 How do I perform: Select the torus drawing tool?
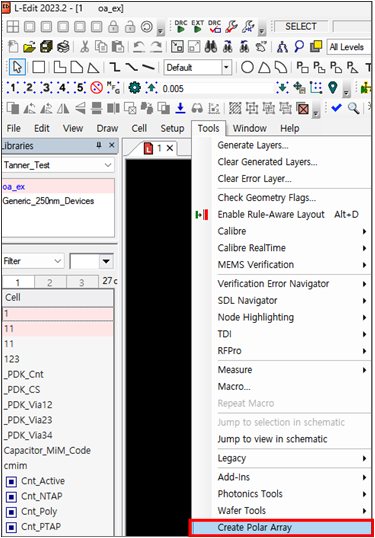pyautogui.click(x=281, y=67)
